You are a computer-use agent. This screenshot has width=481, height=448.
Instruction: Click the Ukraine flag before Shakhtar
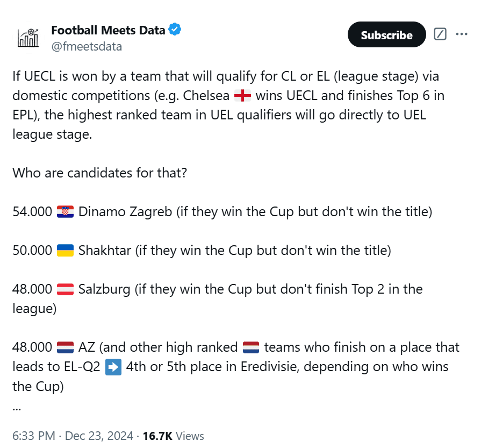click(x=66, y=251)
